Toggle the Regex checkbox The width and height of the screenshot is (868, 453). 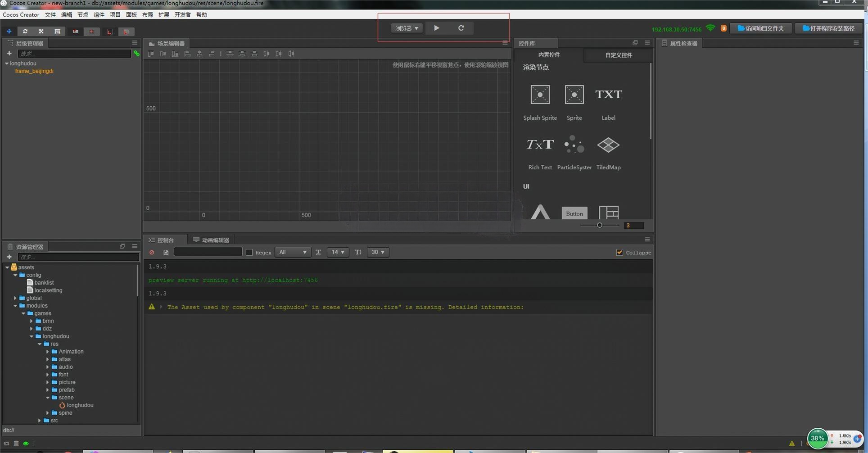pyautogui.click(x=249, y=253)
